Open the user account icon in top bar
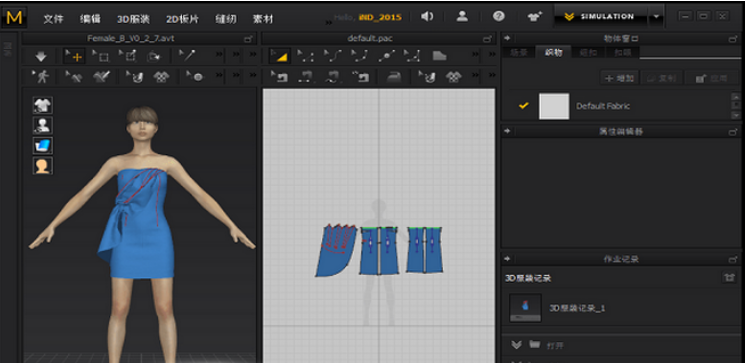Viewport: 745px width, 363px height. coord(462,17)
